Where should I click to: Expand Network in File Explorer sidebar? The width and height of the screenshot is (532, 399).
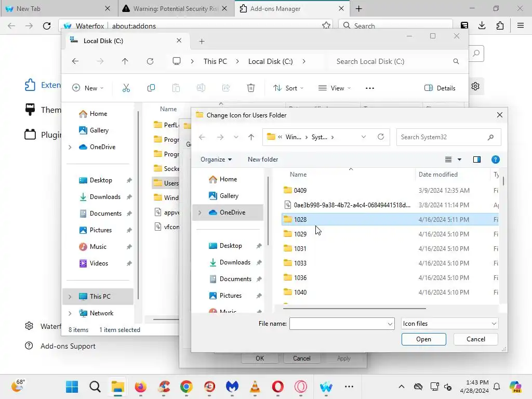coord(70,313)
